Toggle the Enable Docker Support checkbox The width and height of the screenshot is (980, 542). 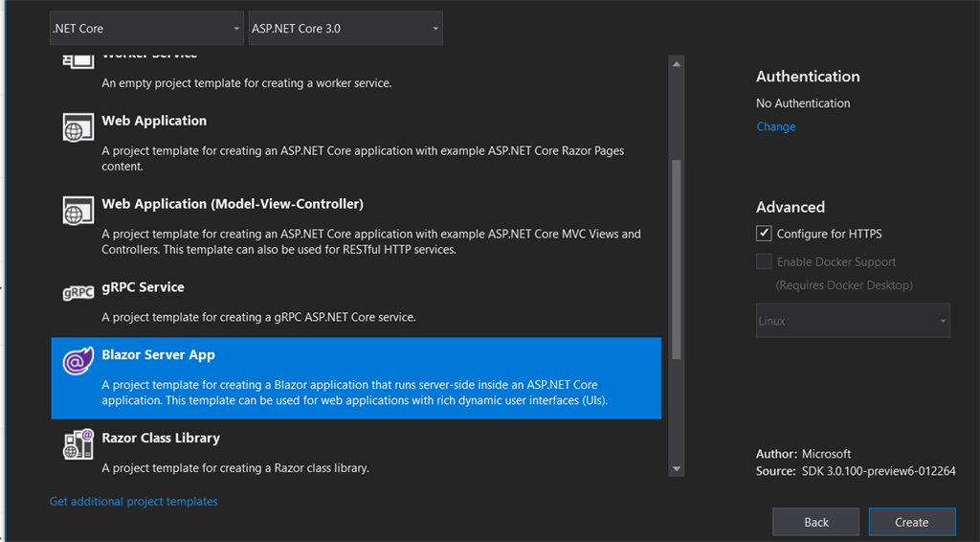pyautogui.click(x=764, y=261)
